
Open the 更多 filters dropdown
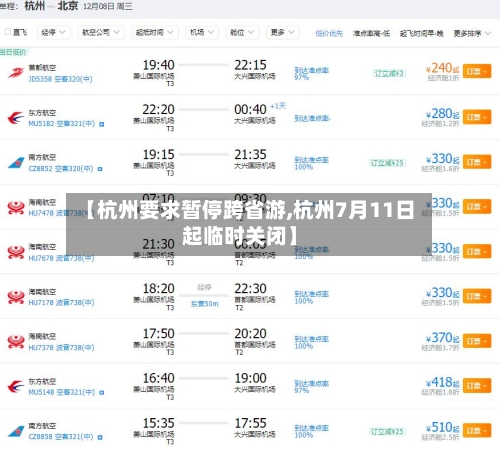(x=283, y=32)
